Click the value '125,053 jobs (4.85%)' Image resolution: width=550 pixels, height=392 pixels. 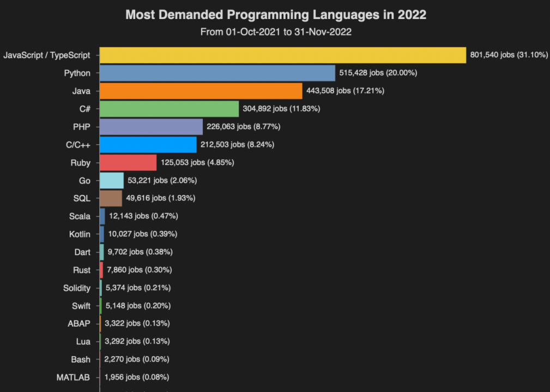(197, 163)
